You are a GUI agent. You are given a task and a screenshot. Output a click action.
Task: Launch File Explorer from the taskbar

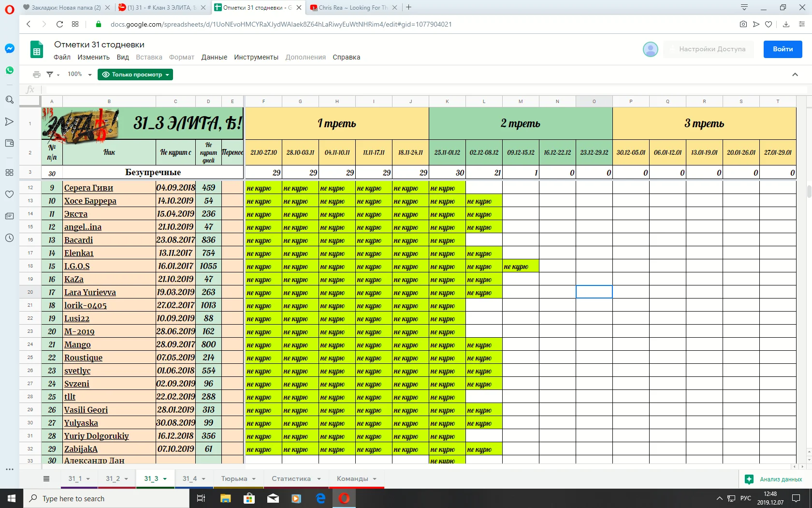coord(225,498)
